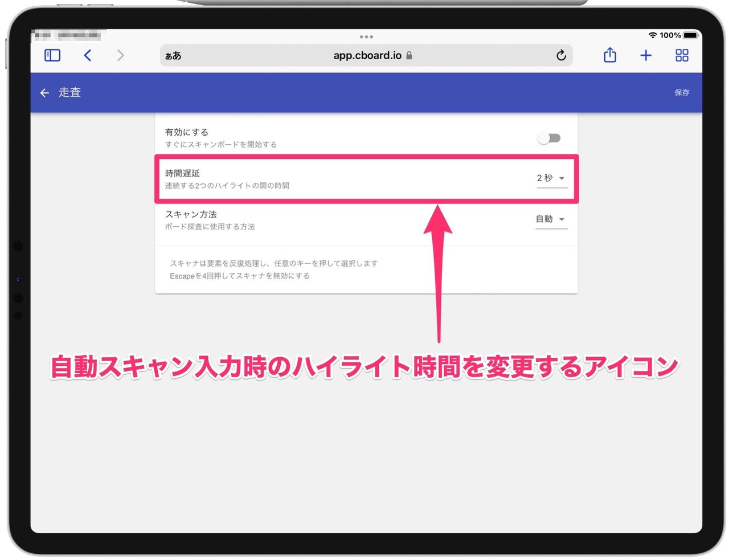
Task: Click the arrow beside 2 秒
Action: (562, 178)
